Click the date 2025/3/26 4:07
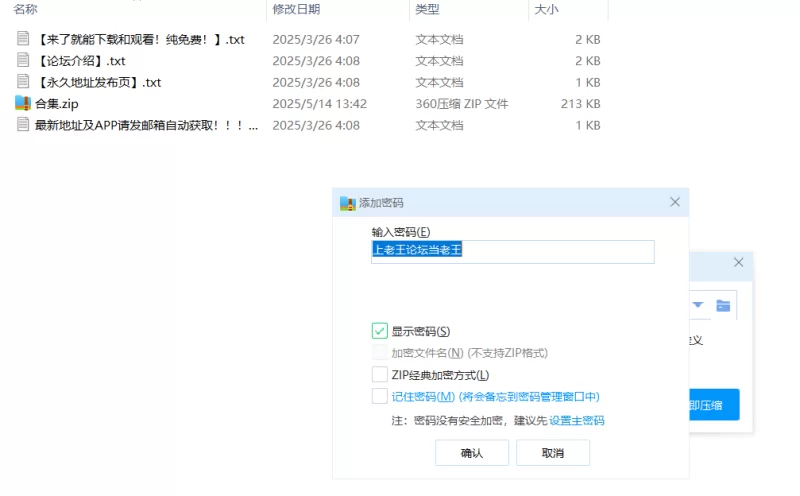This screenshot has width=800, height=496. [316, 39]
